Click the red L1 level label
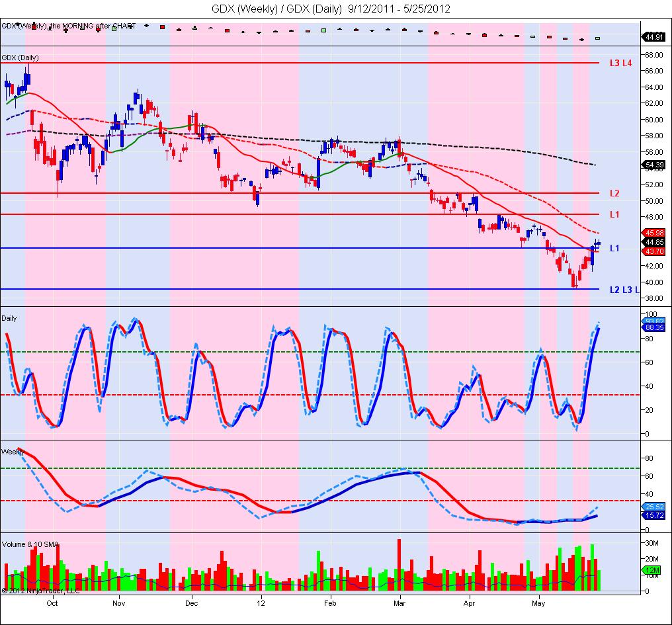Viewport: 672px width, 625px height. 614,214
